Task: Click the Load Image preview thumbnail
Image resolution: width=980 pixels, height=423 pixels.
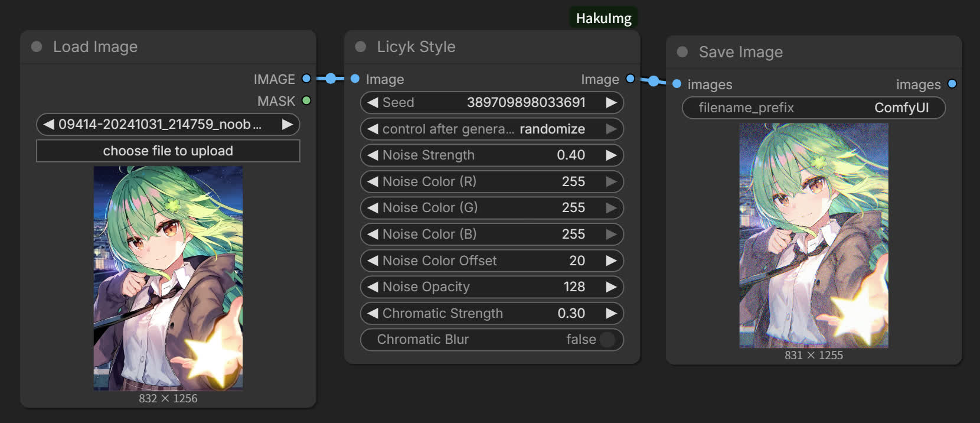Action: point(168,278)
